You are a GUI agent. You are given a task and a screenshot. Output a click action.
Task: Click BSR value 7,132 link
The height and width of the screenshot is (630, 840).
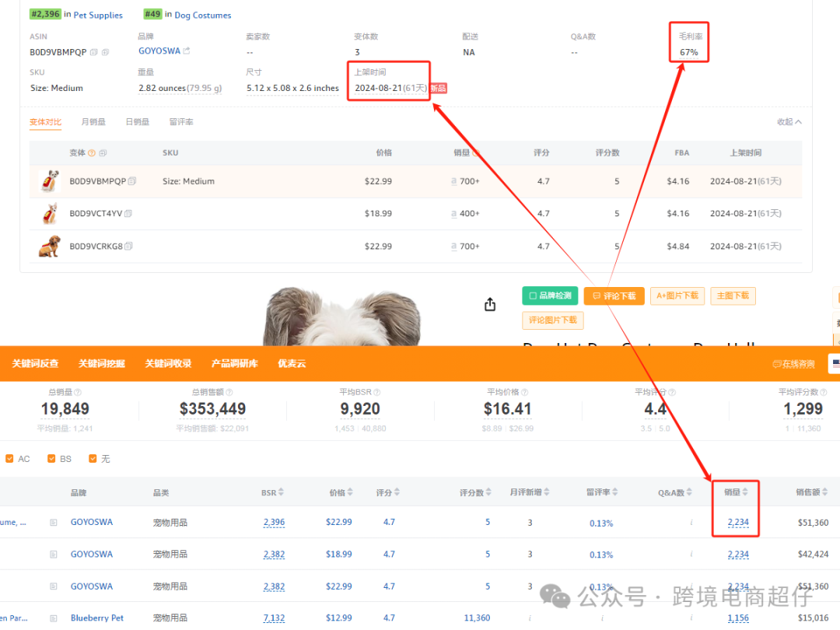(x=274, y=618)
